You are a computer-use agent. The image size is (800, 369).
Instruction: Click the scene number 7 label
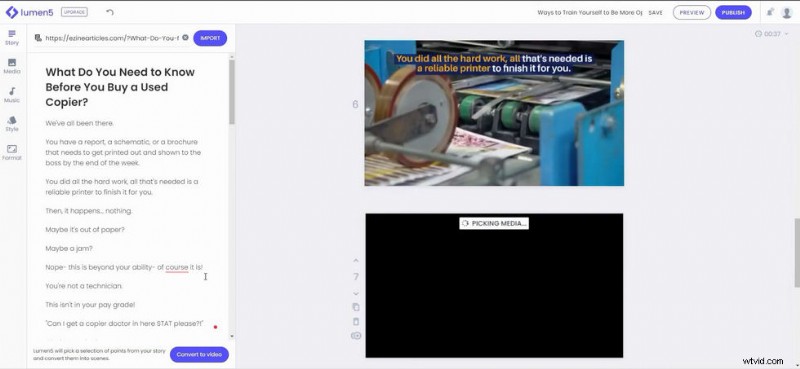pyautogui.click(x=356, y=277)
